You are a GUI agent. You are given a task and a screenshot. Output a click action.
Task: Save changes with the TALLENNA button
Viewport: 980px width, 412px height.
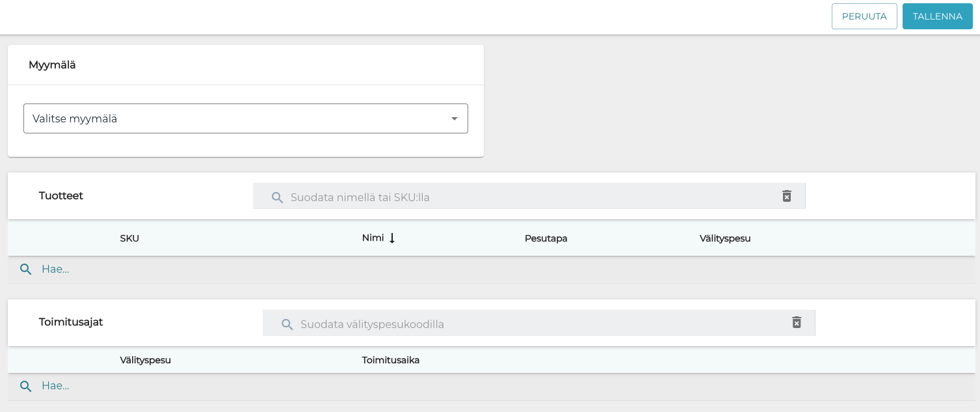[x=937, y=16]
